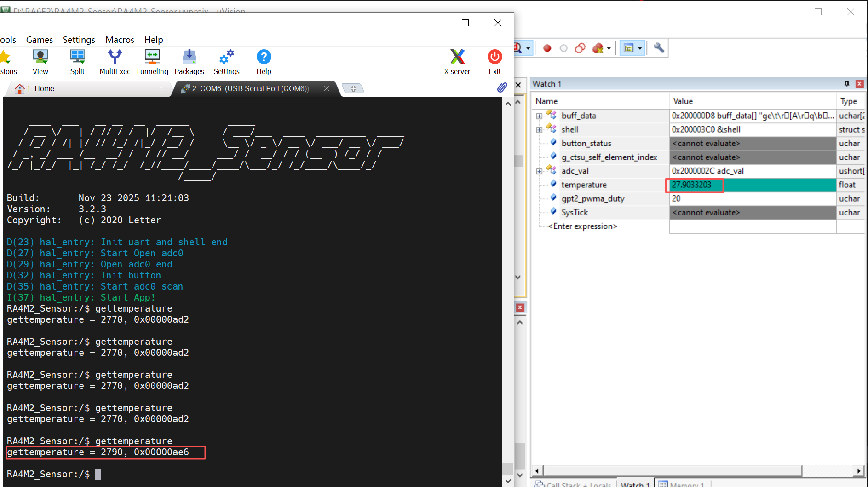Switch to the 1. Home tab
Image resolution: width=868 pixels, height=487 pixels.
[87, 88]
